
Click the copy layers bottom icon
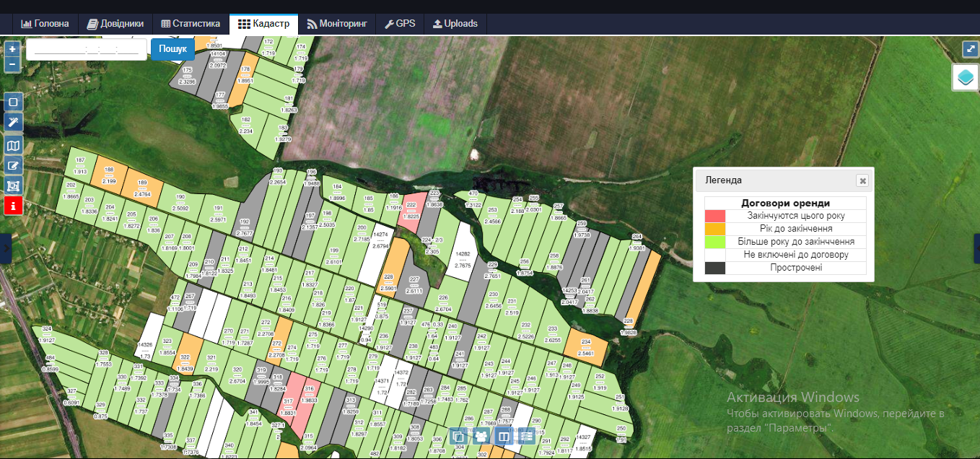[458, 436]
